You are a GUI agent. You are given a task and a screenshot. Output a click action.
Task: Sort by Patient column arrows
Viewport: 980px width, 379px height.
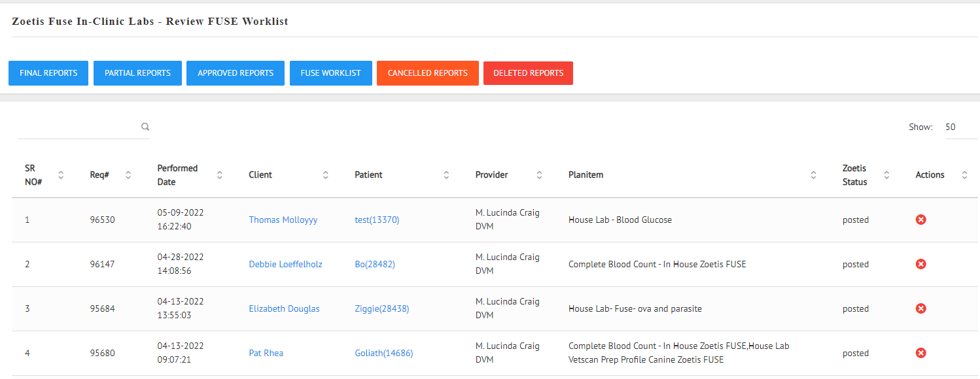pos(446,175)
